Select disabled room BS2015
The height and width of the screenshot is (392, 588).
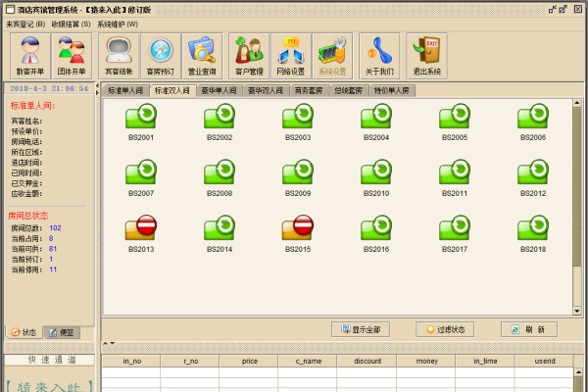(298, 234)
